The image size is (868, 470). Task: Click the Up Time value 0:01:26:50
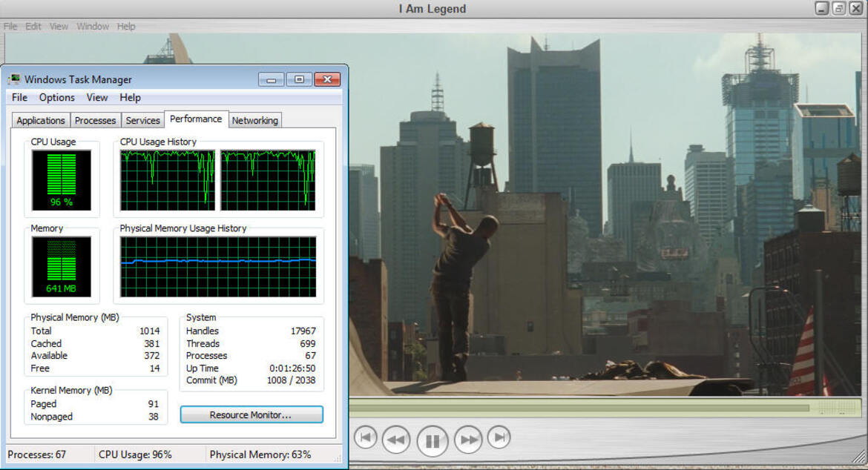tap(292, 368)
